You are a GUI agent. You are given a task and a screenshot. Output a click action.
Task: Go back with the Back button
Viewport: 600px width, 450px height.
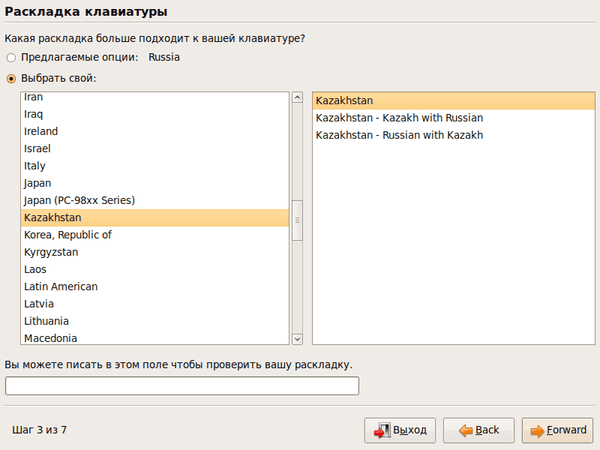[479, 430]
